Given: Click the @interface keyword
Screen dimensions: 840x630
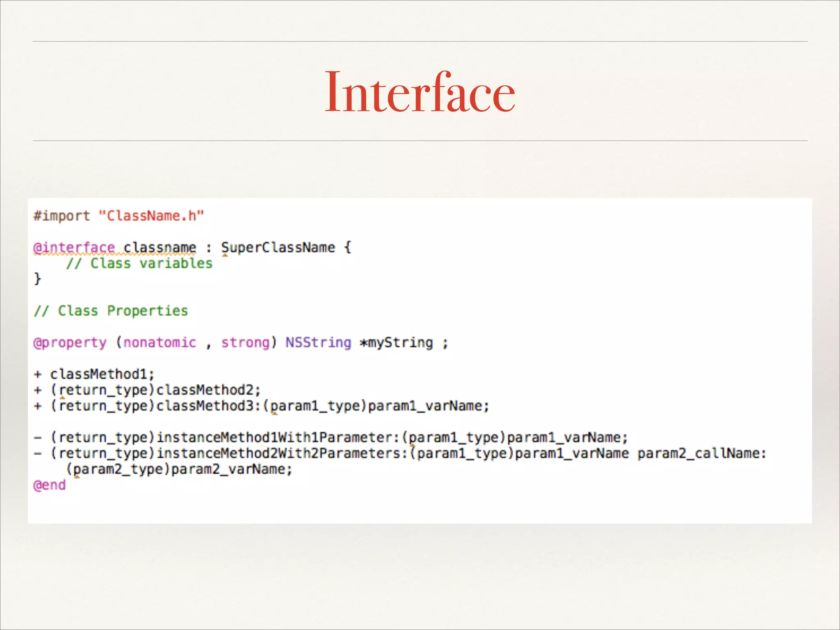Looking at the screenshot, I should click(74, 248).
